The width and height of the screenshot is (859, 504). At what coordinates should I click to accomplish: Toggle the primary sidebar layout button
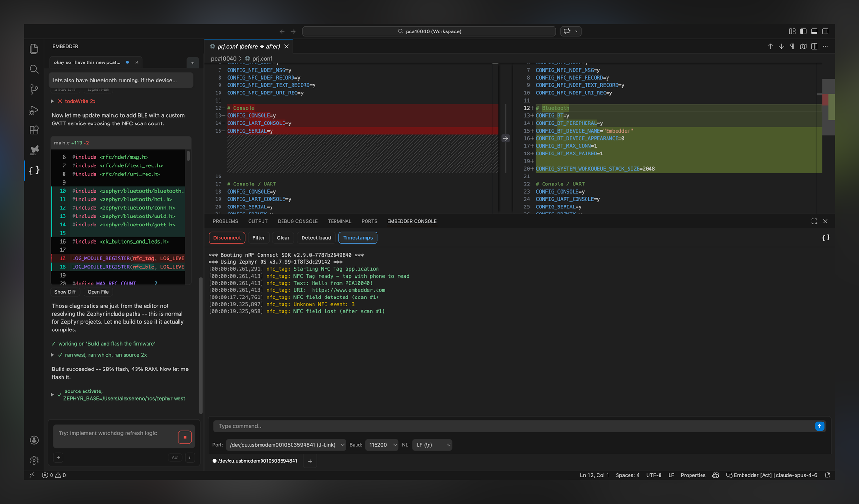pos(803,31)
